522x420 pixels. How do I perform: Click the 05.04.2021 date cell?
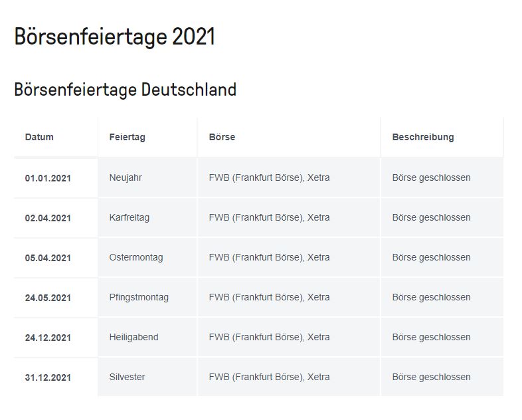click(x=48, y=258)
